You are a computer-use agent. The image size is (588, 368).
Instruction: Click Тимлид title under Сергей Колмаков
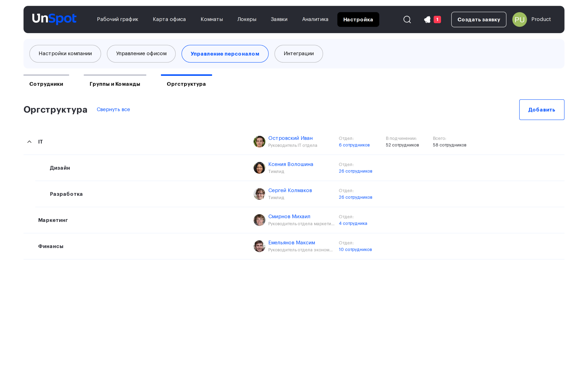click(276, 198)
